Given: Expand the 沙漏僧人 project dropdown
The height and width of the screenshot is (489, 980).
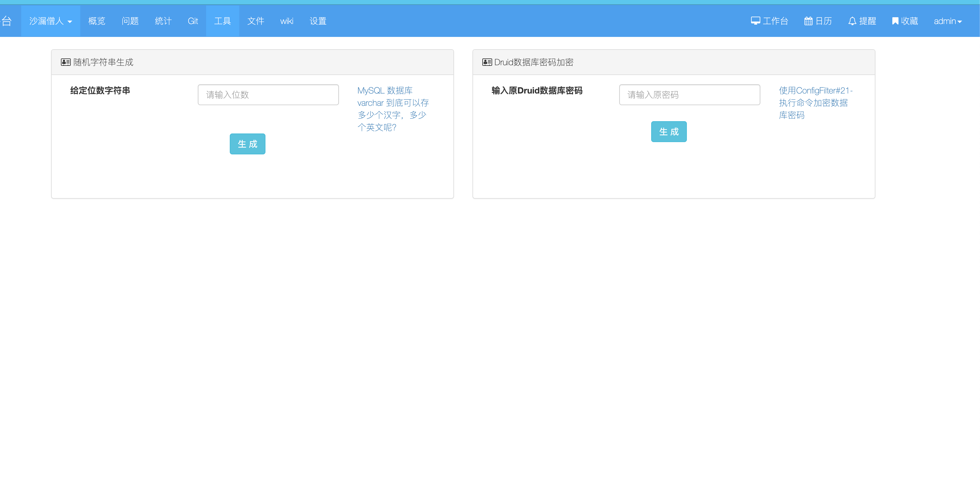Looking at the screenshot, I should click(50, 21).
